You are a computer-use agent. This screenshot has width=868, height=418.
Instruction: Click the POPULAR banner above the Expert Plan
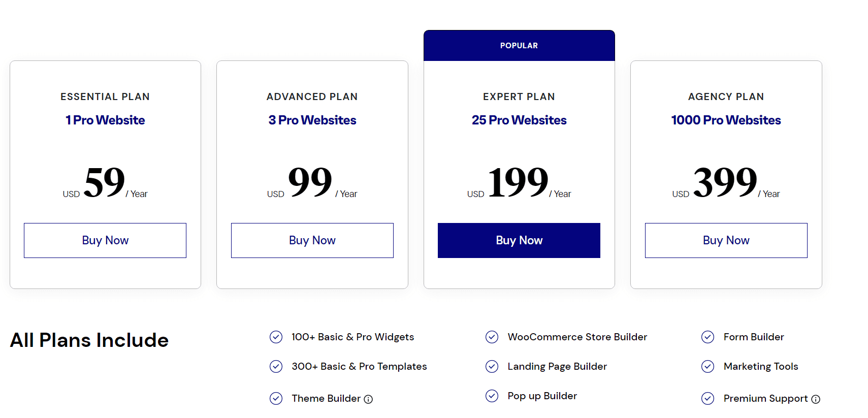(x=519, y=45)
